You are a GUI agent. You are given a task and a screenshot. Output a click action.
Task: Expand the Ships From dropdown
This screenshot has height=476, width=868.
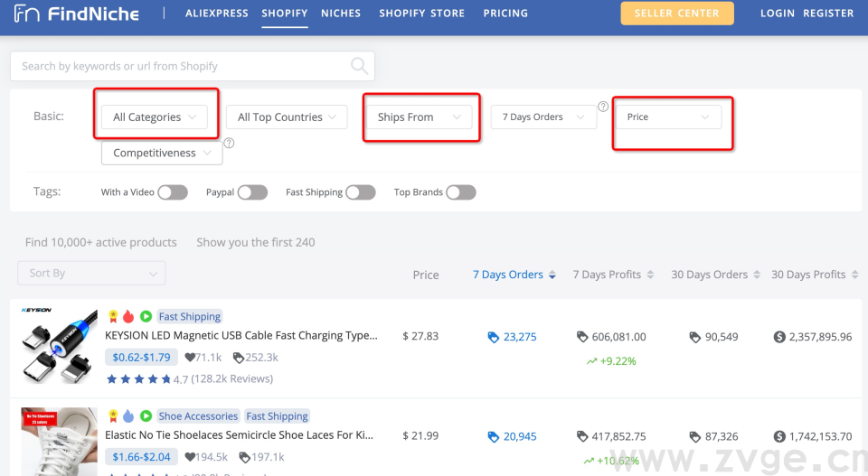pyautogui.click(x=420, y=117)
